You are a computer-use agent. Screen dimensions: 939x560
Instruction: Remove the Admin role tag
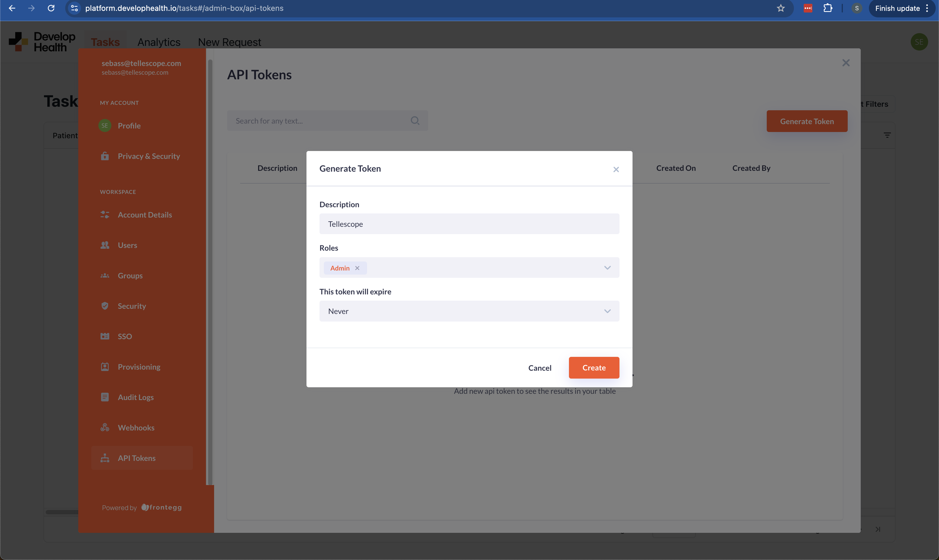357,268
